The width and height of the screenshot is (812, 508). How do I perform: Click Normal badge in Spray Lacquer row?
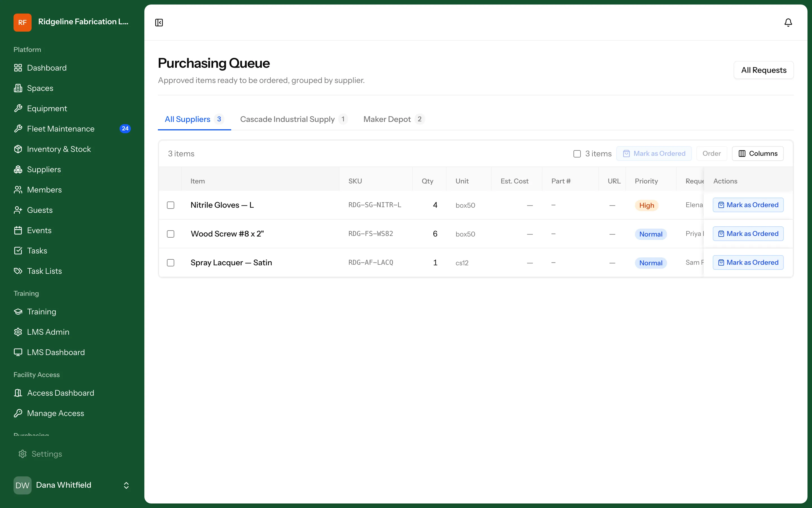pyautogui.click(x=651, y=263)
